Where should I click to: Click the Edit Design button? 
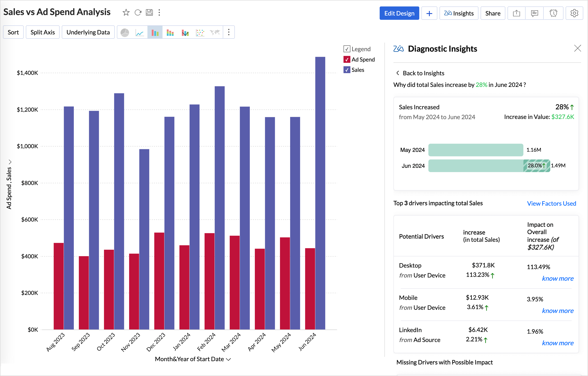pos(399,13)
